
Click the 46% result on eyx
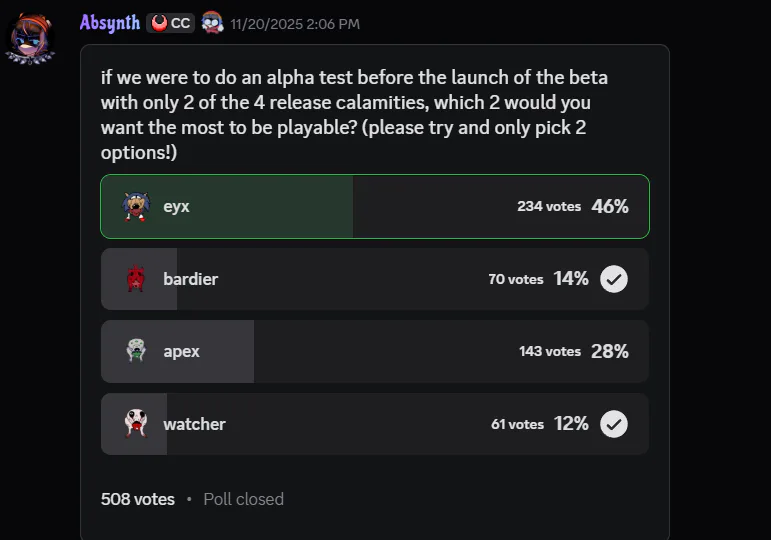coord(609,207)
